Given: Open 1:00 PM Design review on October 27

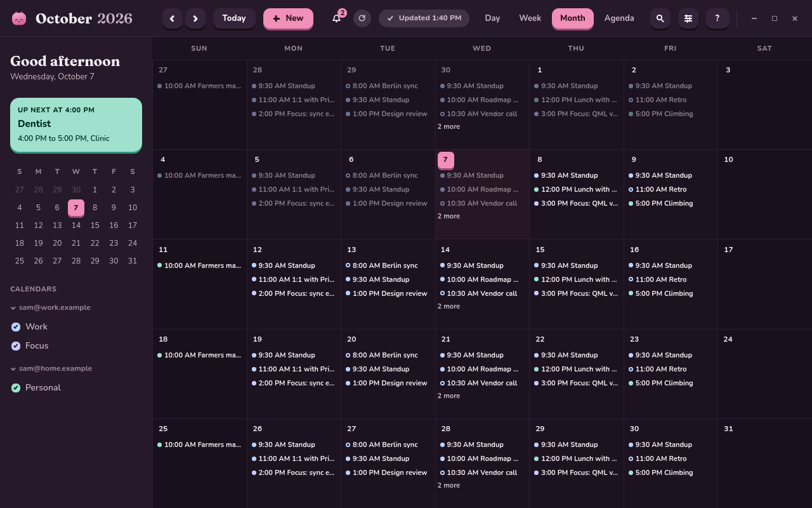Looking at the screenshot, I should pyautogui.click(x=388, y=472).
